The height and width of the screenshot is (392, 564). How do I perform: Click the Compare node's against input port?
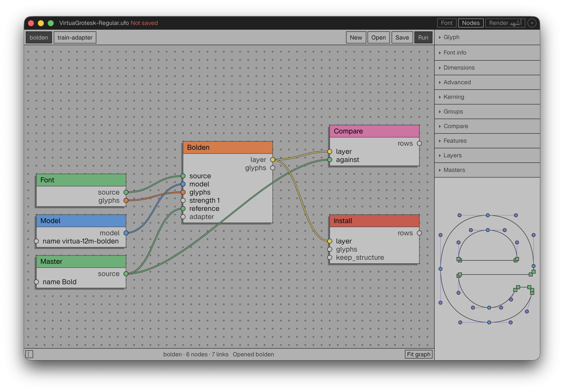330,160
